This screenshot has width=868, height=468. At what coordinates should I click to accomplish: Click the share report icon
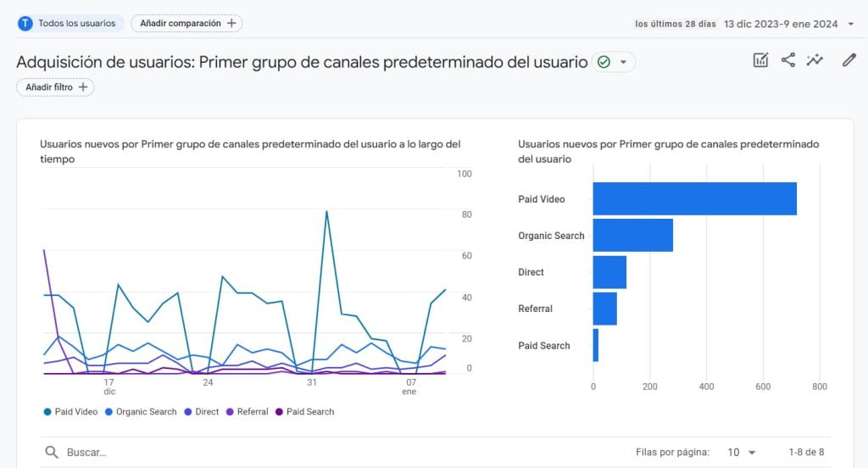[787, 60]
